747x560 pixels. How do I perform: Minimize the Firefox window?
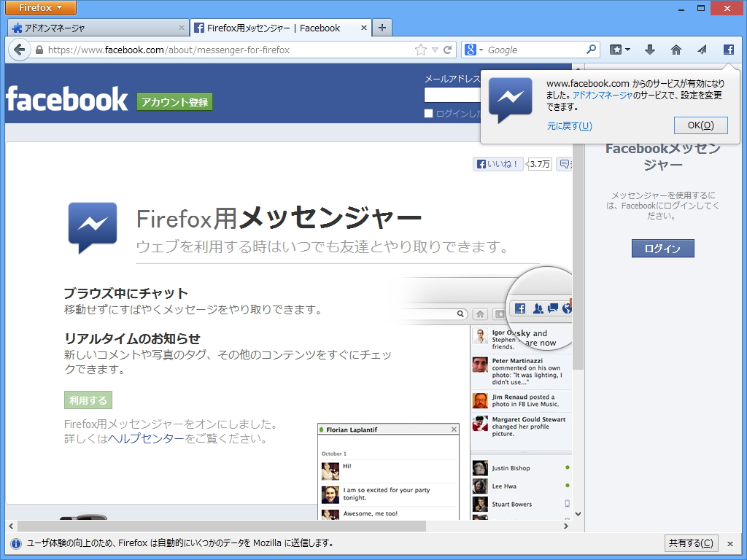point(682,8)
